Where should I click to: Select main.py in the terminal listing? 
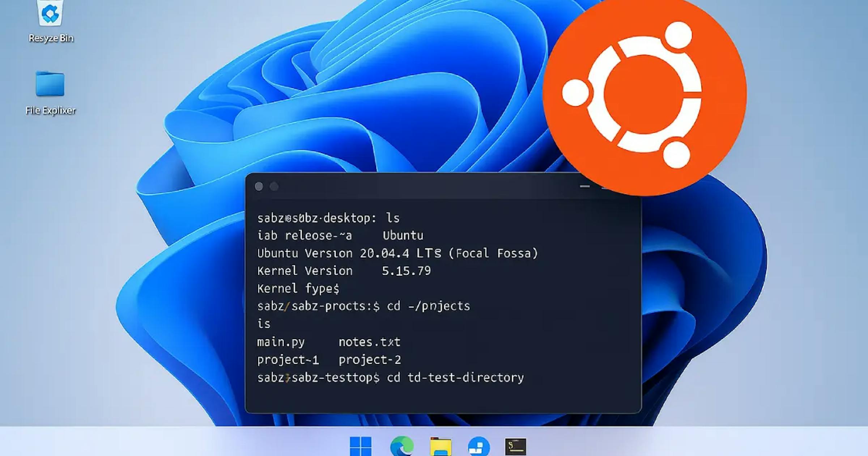(x=281, y=342)
